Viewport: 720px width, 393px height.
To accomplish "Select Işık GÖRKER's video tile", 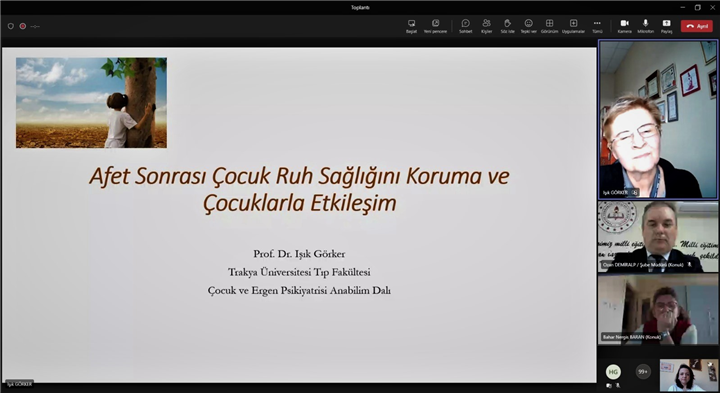I will [x=658, y=119].
